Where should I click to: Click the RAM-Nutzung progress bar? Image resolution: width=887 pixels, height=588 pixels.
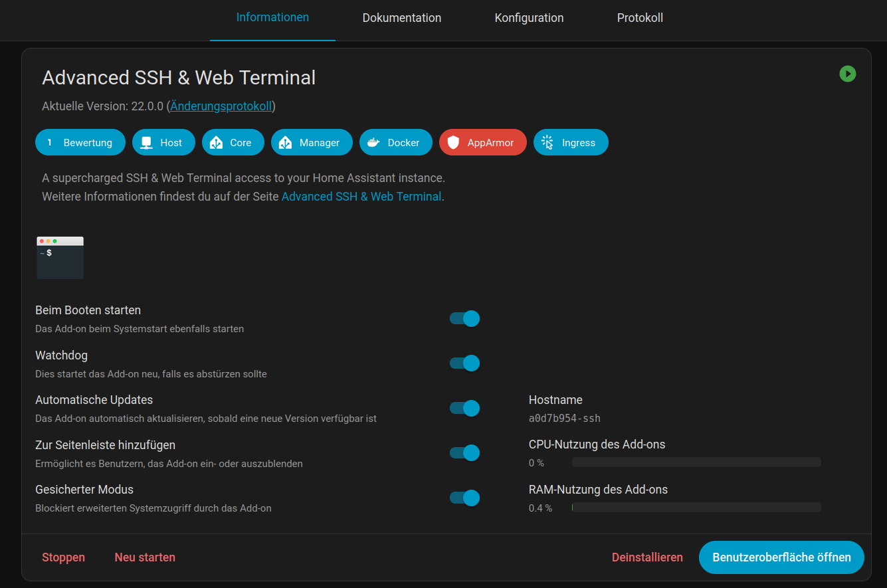(x=696, y=508)
